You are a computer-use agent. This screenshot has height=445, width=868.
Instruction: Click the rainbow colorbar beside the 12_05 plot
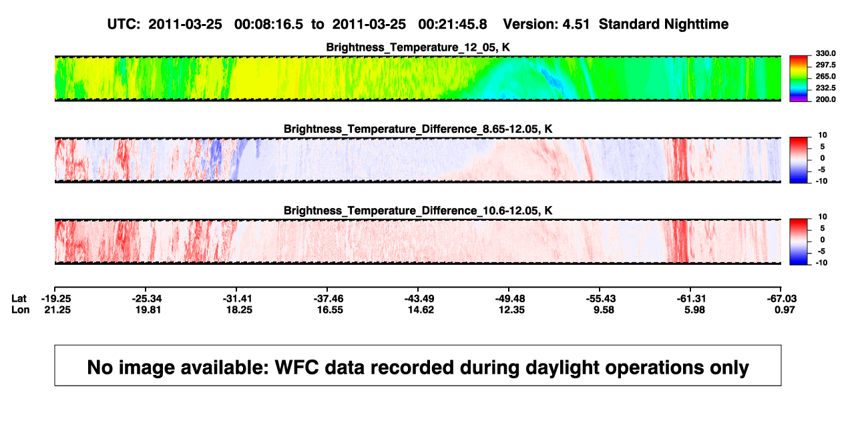pyautogui.click(x=799, y=78)
